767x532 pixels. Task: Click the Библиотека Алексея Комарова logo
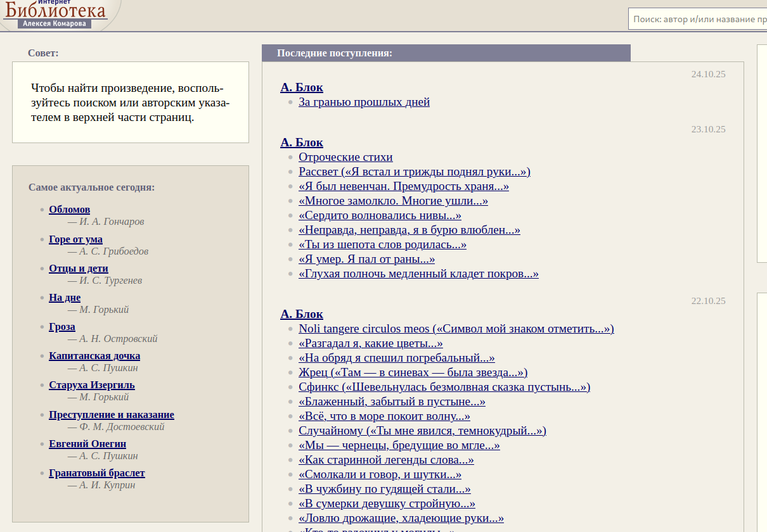[x=56, y=14]
